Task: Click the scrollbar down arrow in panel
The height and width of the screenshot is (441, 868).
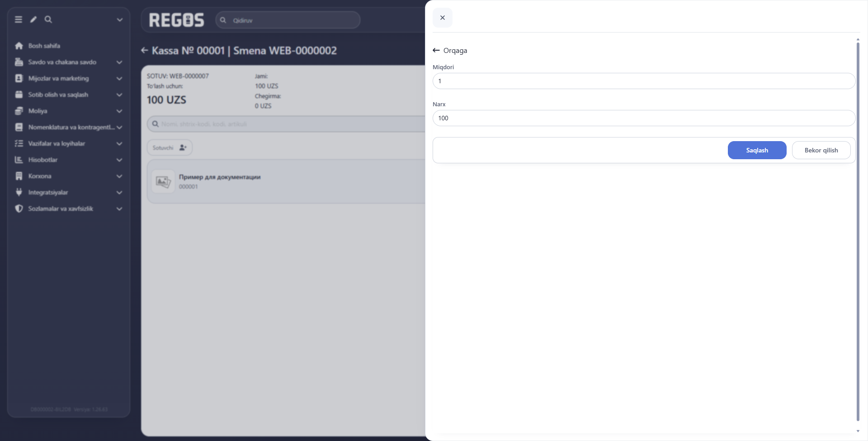Action: coord(858,431)
